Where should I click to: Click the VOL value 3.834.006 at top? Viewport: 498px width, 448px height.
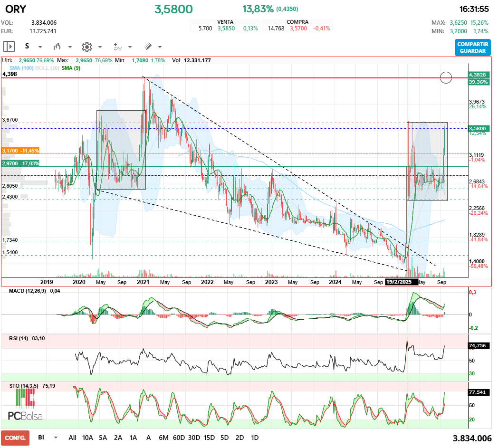(x=44, y=22)
